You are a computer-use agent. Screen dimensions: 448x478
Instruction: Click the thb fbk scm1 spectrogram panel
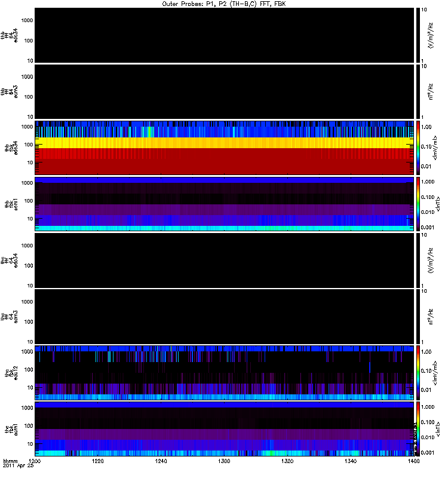(224, 204)
